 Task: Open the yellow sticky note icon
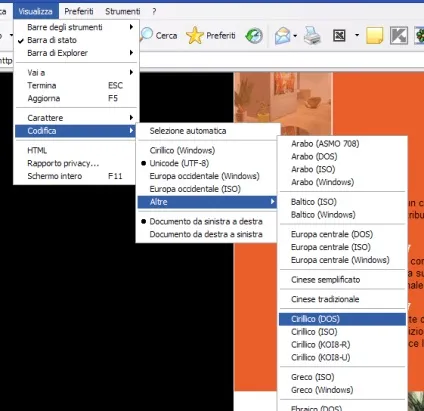375,36
